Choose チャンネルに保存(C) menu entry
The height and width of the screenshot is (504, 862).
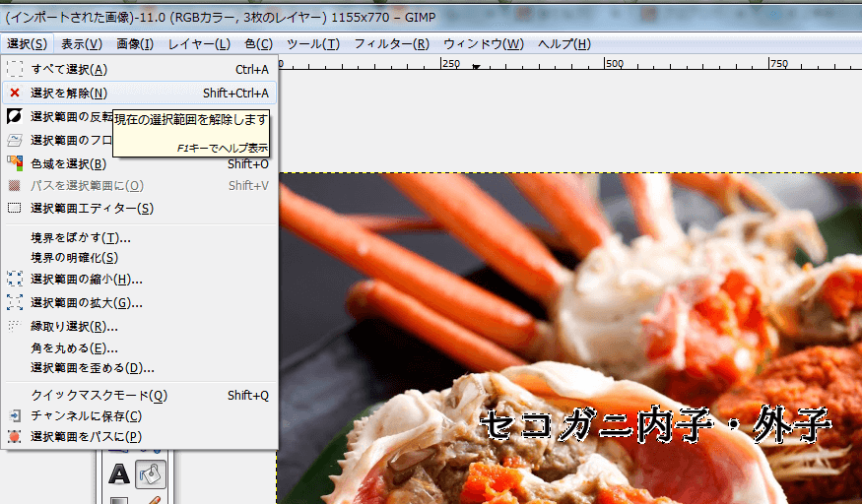point(139,416)
